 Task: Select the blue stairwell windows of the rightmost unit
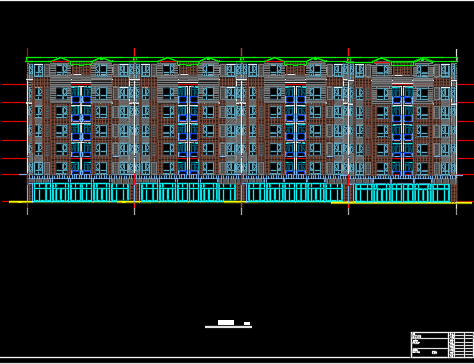402,130
